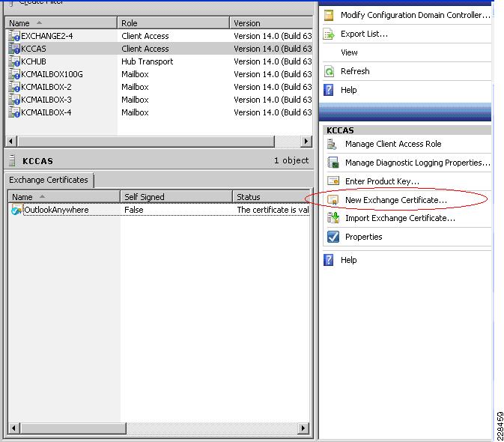Sort servers by Version column header
This screenshot has width=504, height=442.
tap(271, 23)
